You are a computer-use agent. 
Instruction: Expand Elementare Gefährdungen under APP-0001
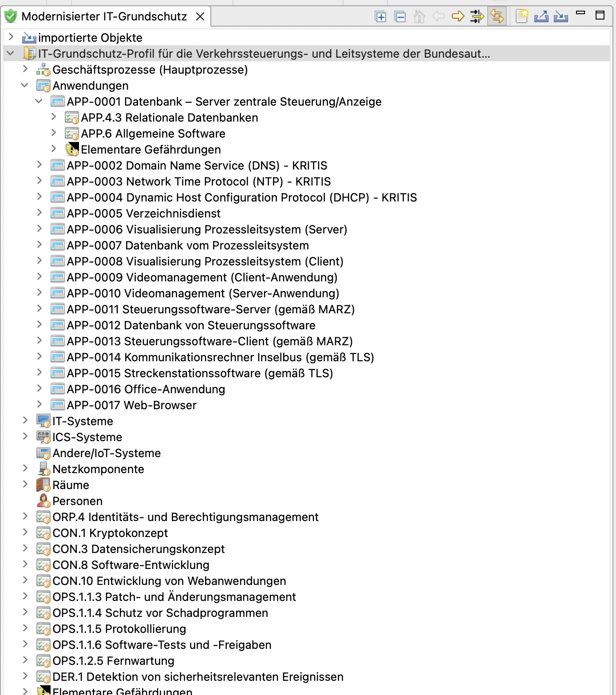pos(54,149)
